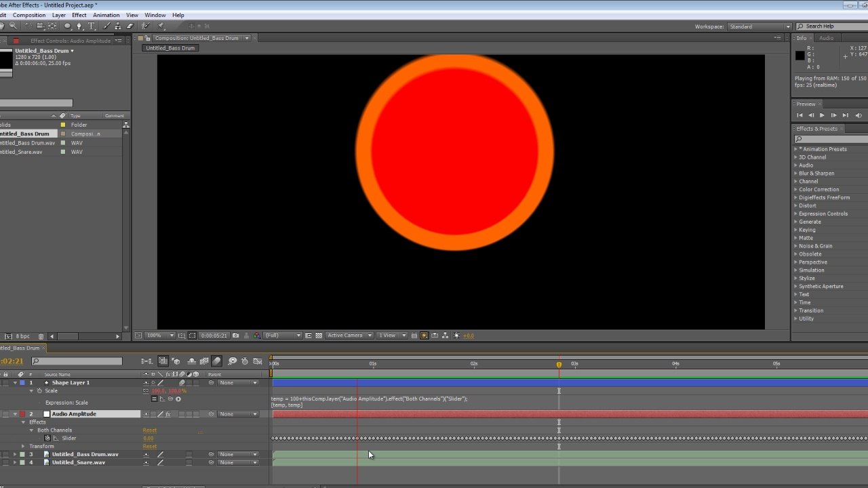Select the Horizontal Type tool
The height and width of the screenshot is (488, 868).
pos(92,26)
